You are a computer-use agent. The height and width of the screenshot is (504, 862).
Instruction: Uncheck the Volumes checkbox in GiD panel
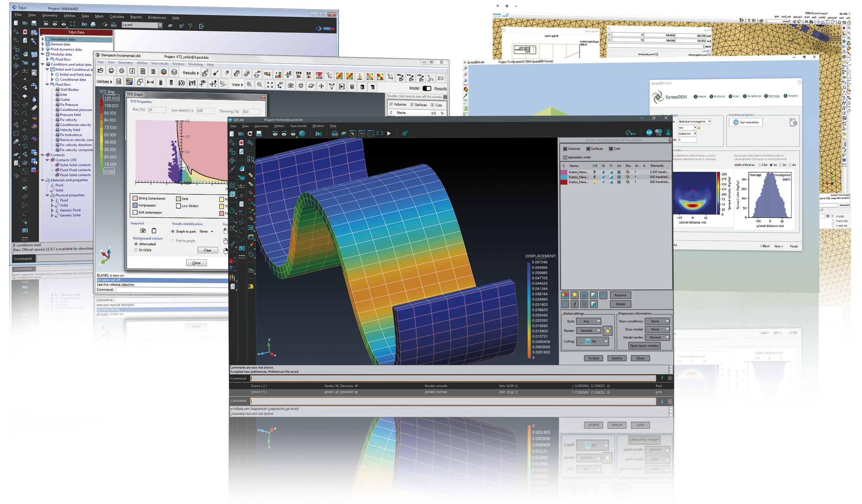click(x=565, y=149)
